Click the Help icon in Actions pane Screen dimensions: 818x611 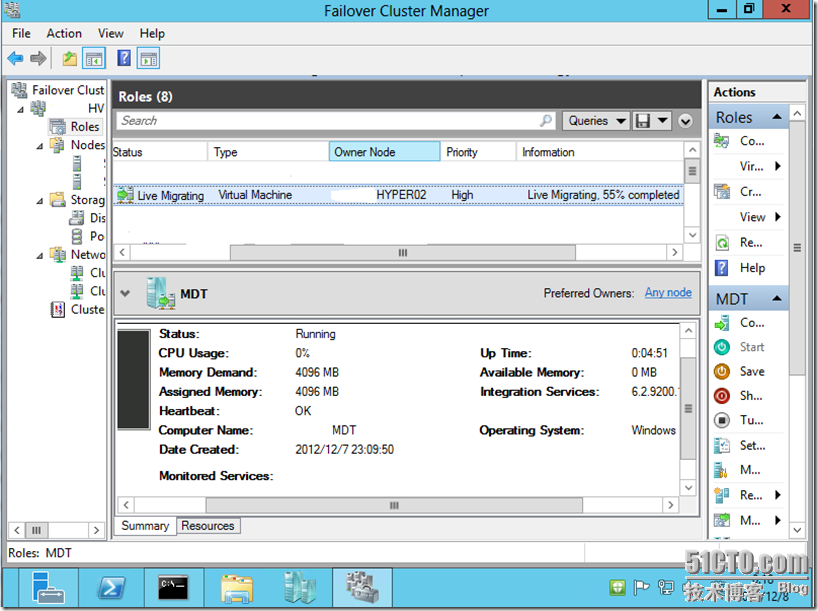(x=721, y=268)
